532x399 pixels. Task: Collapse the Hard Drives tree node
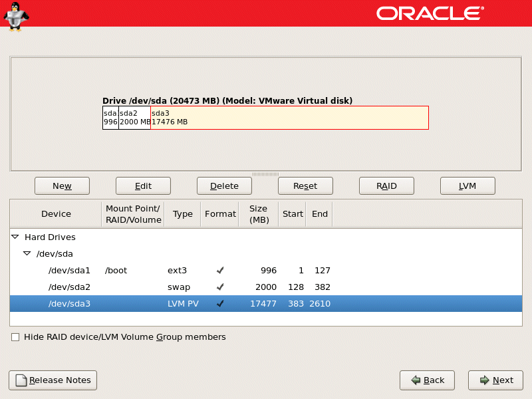[x=15, y=237]
